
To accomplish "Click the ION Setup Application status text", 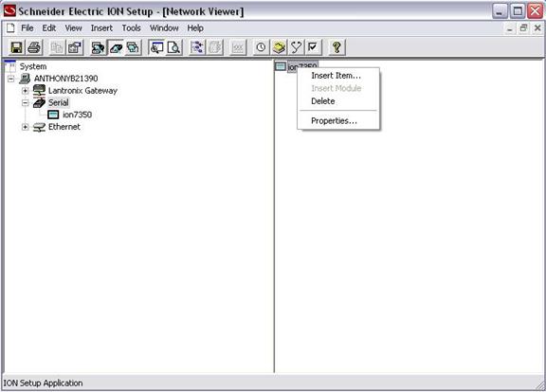I will (44, 383).
